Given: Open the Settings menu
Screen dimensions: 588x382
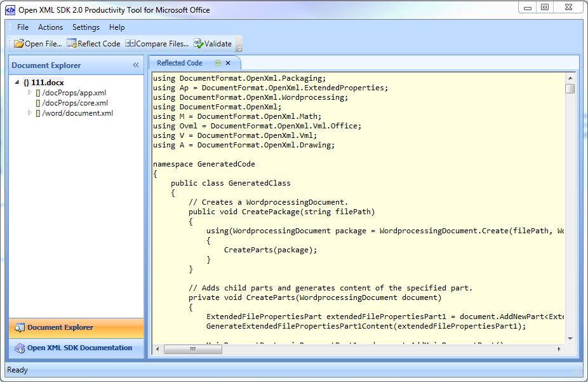Looking at the screenshot, I should pyautogui.click(x=86, y=27).
